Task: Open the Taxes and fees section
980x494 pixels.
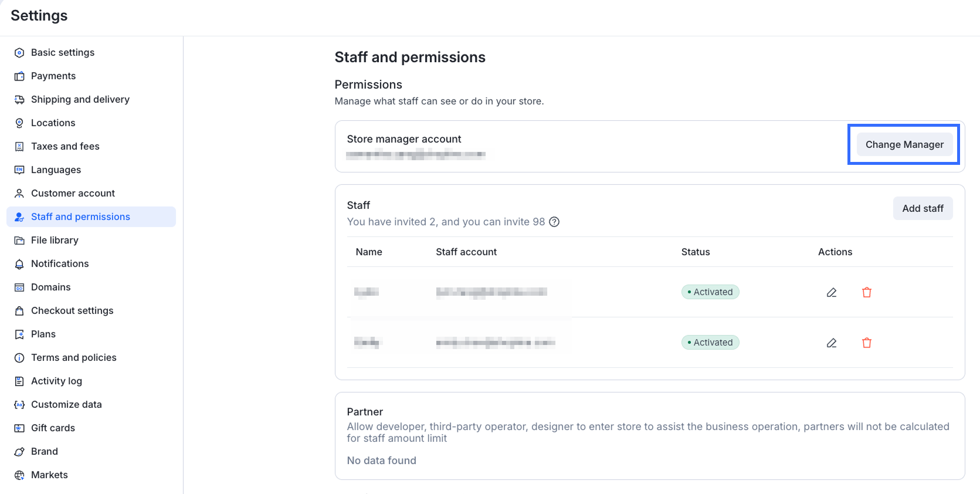Action: tap(65, 147)
